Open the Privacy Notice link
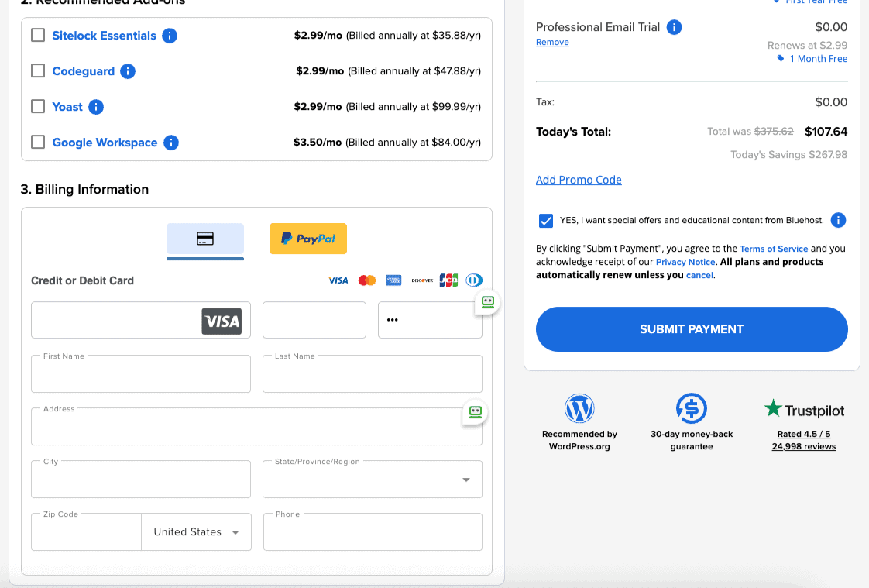Image resolution: width=869 pixels, height=588 pixels. point(685,262)
